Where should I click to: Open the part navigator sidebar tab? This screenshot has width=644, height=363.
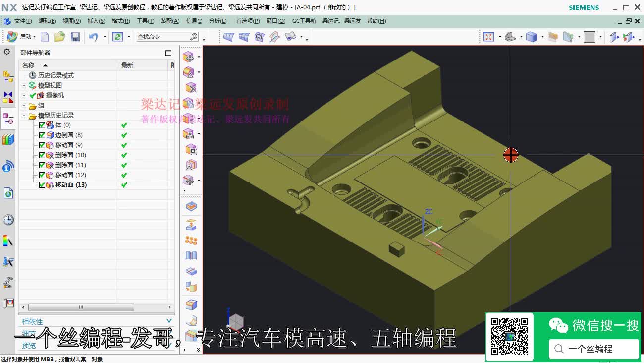(8, 119)
